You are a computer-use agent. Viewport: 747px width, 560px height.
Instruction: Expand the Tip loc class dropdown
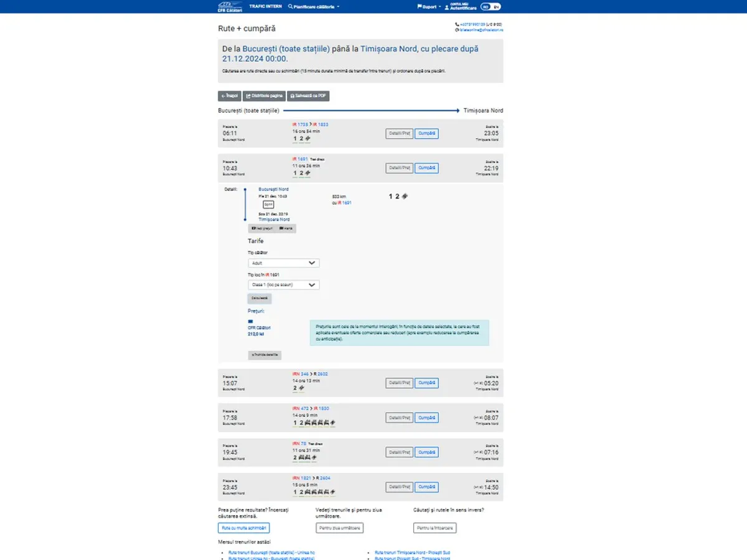click(x=283, y=285)
